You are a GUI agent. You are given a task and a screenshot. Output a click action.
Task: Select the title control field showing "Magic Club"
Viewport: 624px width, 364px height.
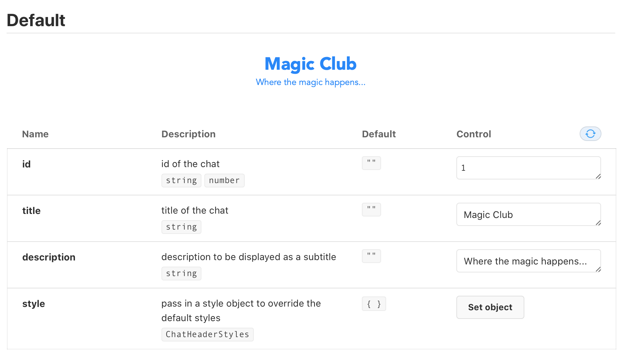coord(528,214)
